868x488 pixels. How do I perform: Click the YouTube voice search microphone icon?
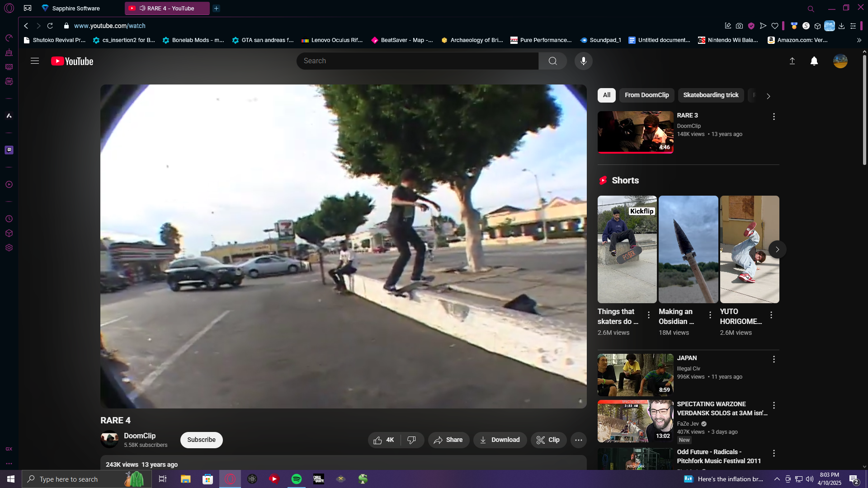point(583,61)
